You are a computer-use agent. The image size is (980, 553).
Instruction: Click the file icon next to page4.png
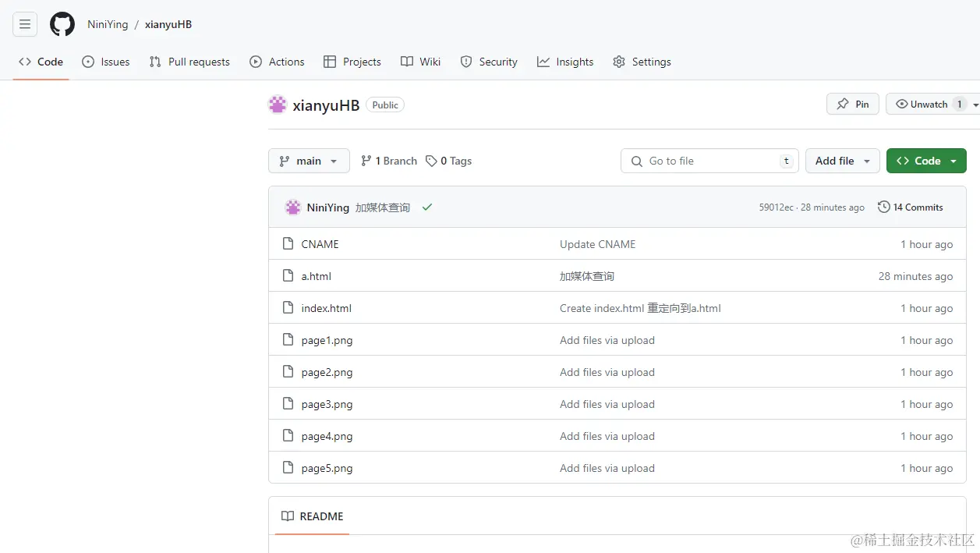click(x=288, y=436)
